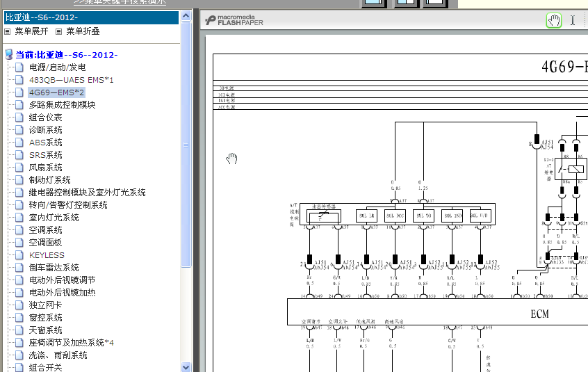The height and width of the screenshot is (372, 588).
Task: Open the SRS系统 entry
Action: click(45, 155)
